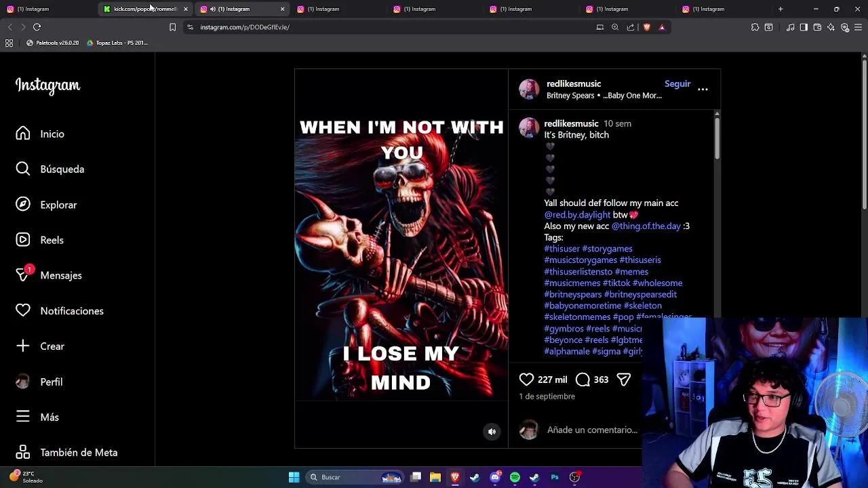
Task: Open #babyonemoretime hashtag
Action: (x=583, y=306)
